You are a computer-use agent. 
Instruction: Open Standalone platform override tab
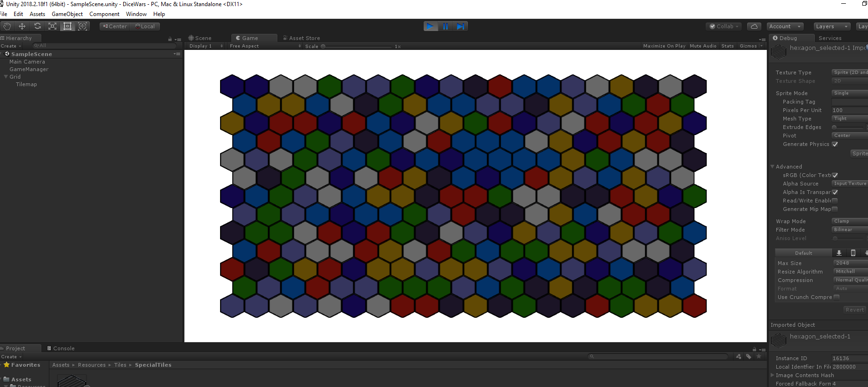coord(839,253)
